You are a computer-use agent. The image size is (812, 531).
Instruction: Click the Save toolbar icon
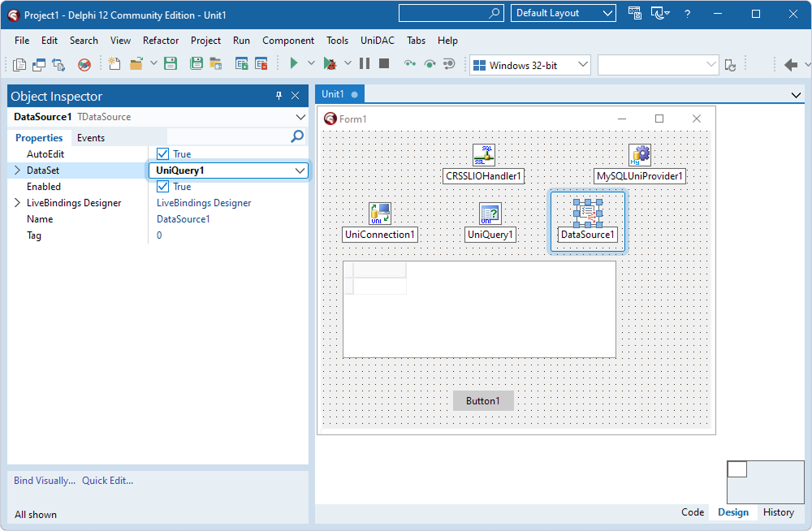[171, 63]
